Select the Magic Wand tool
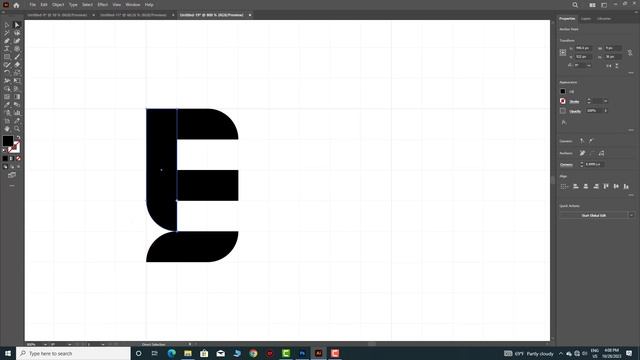This screenshot has width=640, height=360. point(7,33)
